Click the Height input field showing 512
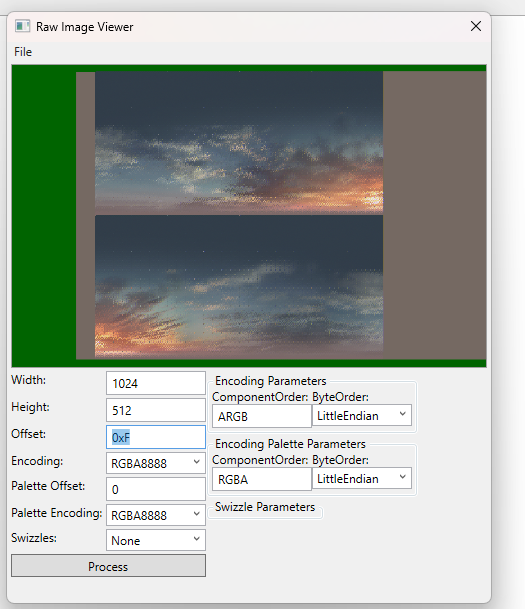525x609 pixels. [156, 410]
